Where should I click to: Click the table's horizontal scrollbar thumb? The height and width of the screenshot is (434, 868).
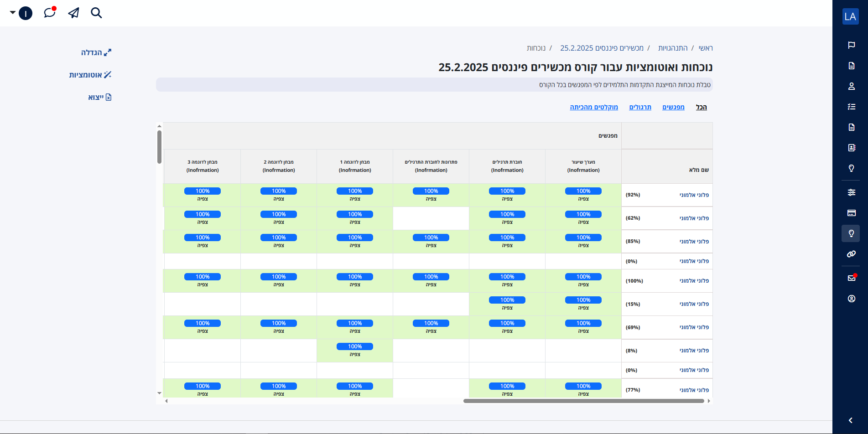(x=583, y=401)
